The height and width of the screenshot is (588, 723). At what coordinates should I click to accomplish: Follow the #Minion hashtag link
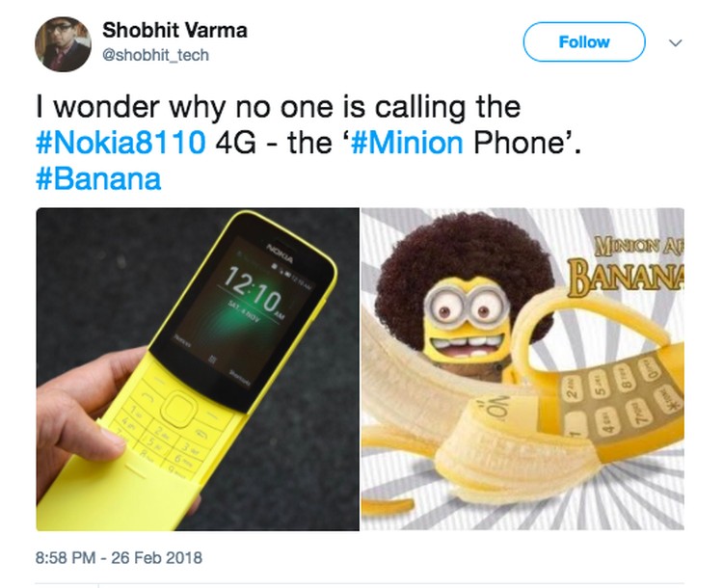tap(407, 142)
